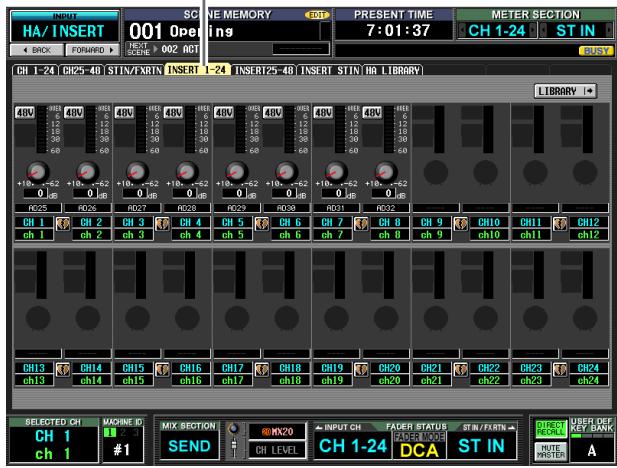The width and height of the screenshot is (617, 468).
Task: Open the AD26 input patch selector
Action: [x=87, y=208]
